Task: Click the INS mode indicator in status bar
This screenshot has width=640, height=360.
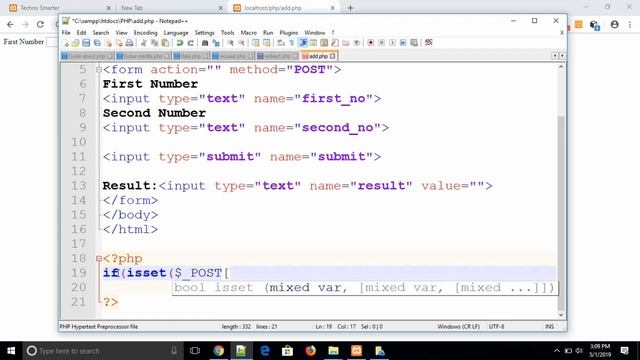Action: click(x=549, y=327)
